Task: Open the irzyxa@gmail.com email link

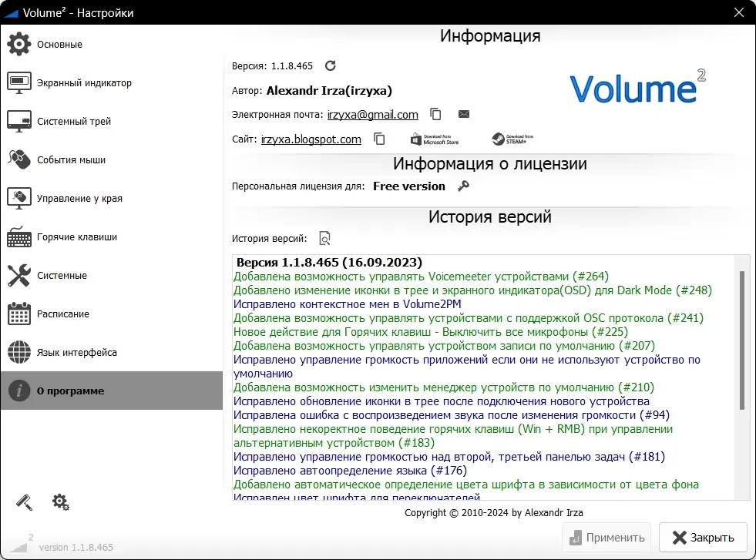Action: tap(373, 115)
